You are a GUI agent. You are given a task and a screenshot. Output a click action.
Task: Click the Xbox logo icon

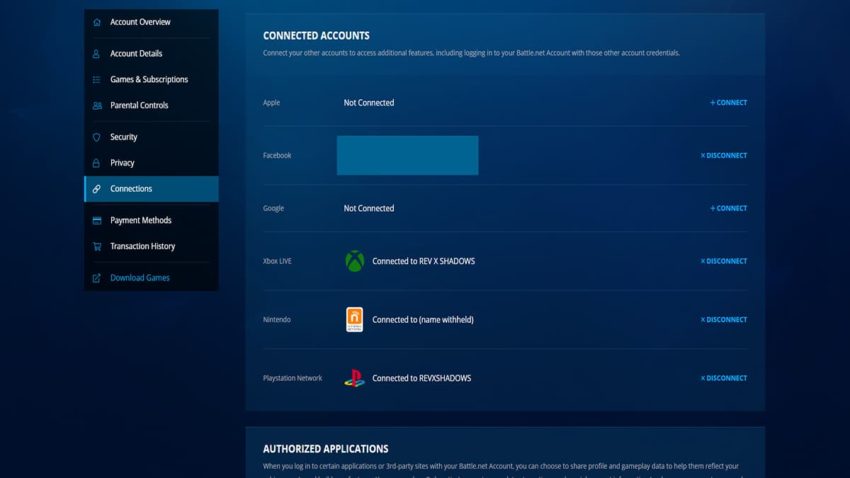355,261
